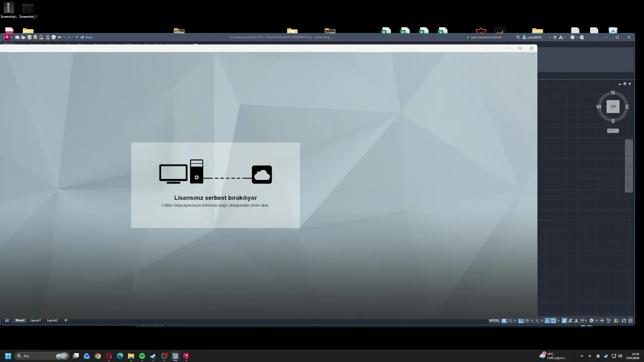
Task: Click the Redo arrow icon
Action: [68, 37]
